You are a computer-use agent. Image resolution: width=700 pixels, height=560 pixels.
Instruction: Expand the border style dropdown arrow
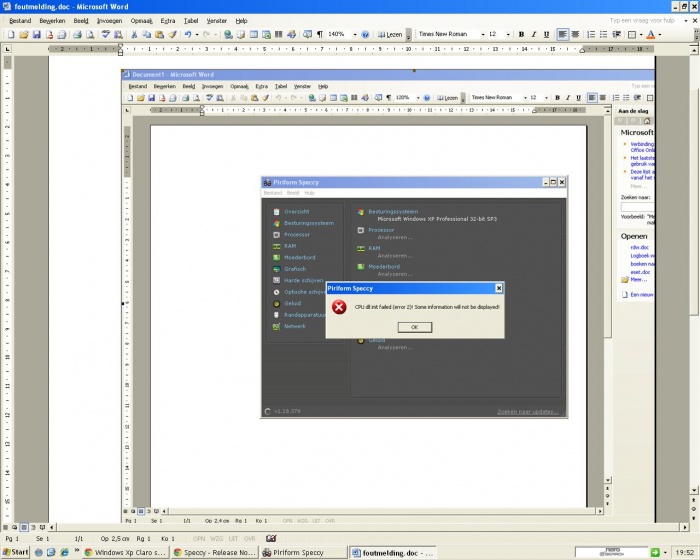coord(641,34)
